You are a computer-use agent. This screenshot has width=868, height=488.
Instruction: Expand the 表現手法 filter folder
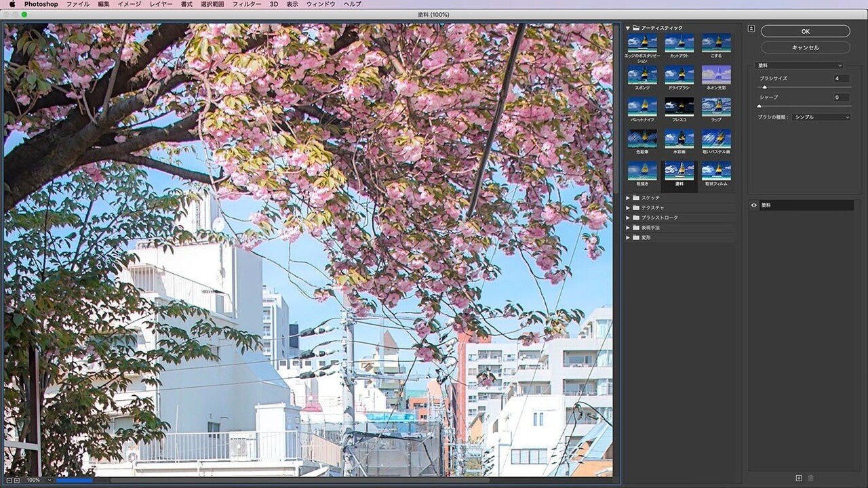click(628, 228)
